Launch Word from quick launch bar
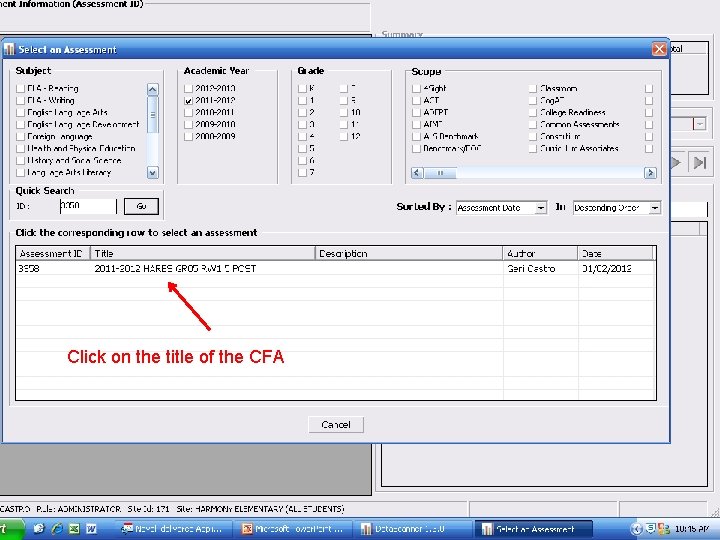Viewport: 720px width, 540px height. [x=91, y=529]
